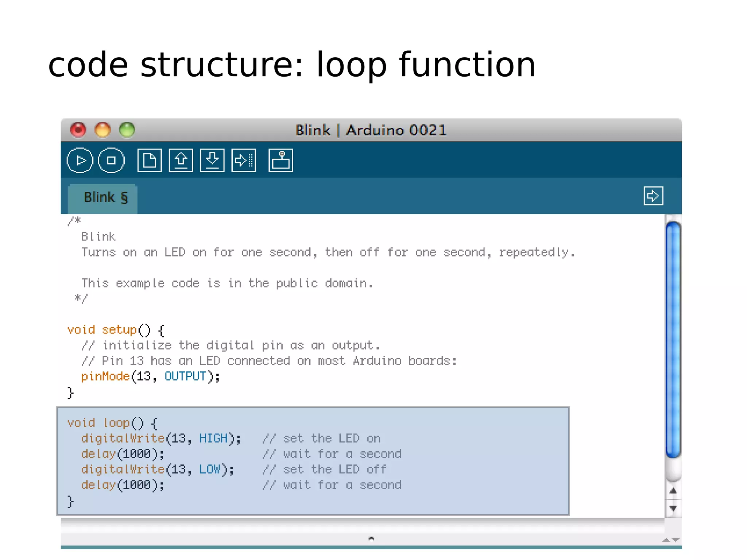Upload sketch to the I/O board
Image resolution: width=747 pixels, height=560 pixels.
tap(244, 160)
